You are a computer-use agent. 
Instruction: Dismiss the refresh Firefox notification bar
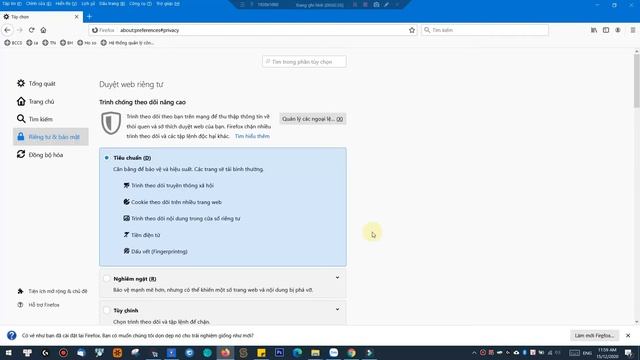click(628, 335)
